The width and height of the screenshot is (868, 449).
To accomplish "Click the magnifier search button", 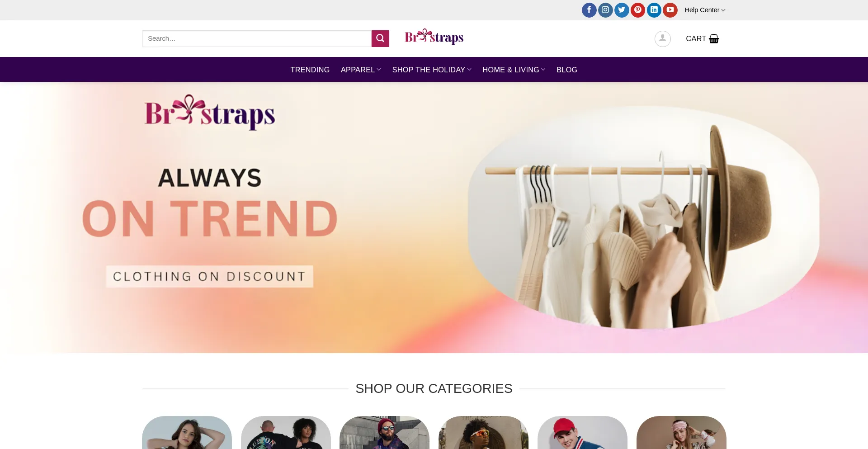I will coord(380,38).
